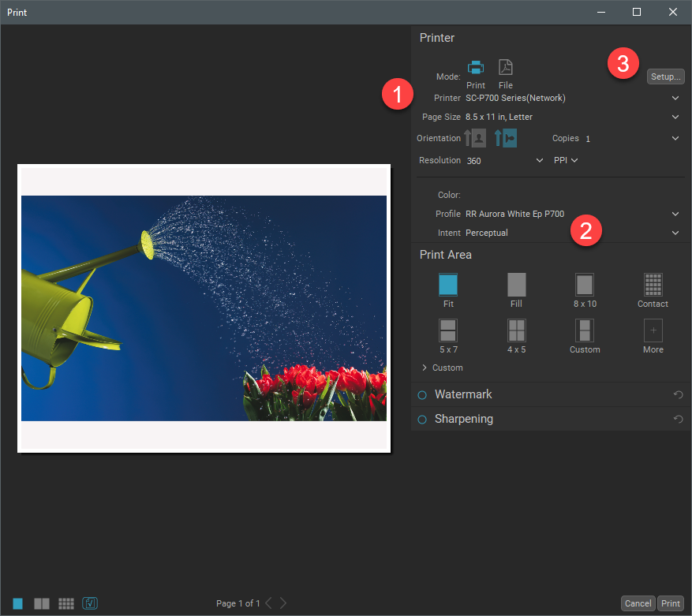Choose the Contact sheet layout
The width and height of the screenshot is (692, 616).
pos(653,285)
